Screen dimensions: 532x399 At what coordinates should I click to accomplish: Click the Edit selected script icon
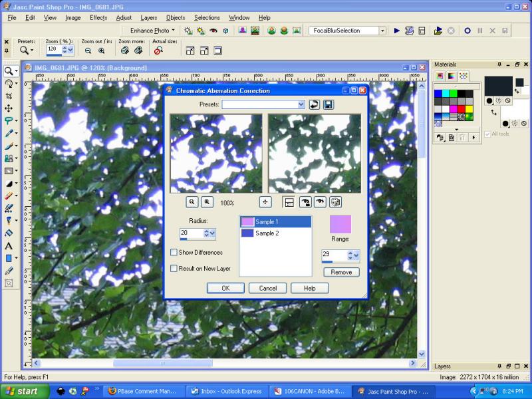coord(409,31)
